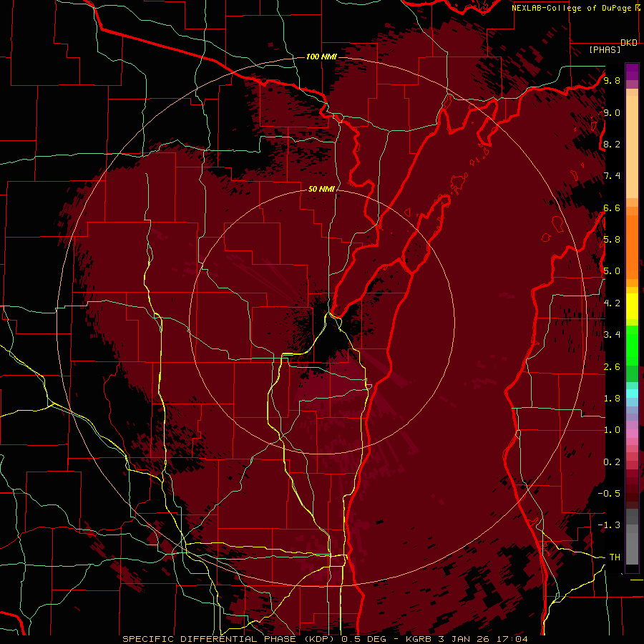Click the "TH" threshold label on scale
The height and width of the screenshot is (644, 644).
click(x=615, y=557)
